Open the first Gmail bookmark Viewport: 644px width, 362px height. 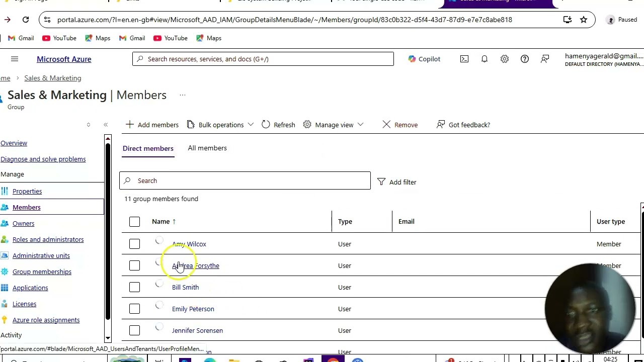[x=21, y=38]
